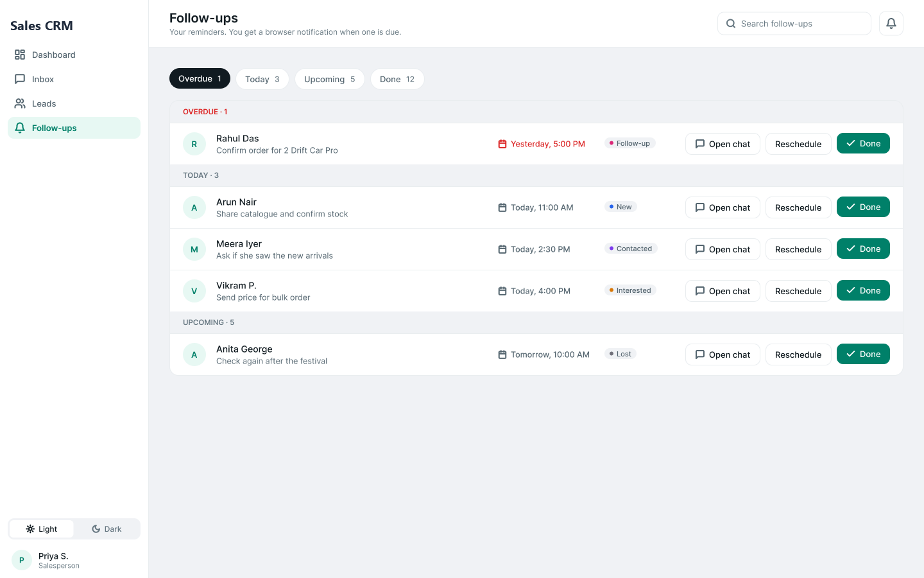This screenshot has height=578, width=924.
Task: Reschedule Meera Iyer's follow-up
Action: [x=798, y=249]
